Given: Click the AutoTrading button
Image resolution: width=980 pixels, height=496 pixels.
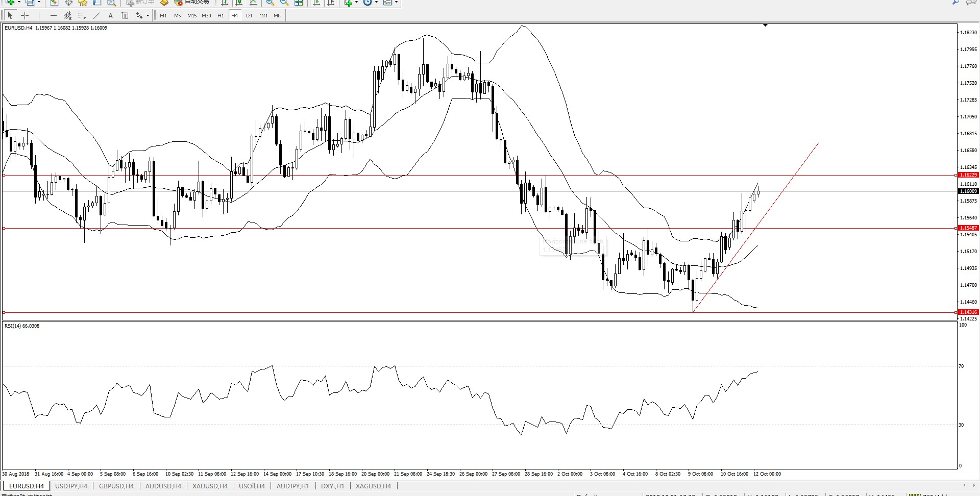Looking at the screenshot, I should pyautogui.click(x=192, y=3).
